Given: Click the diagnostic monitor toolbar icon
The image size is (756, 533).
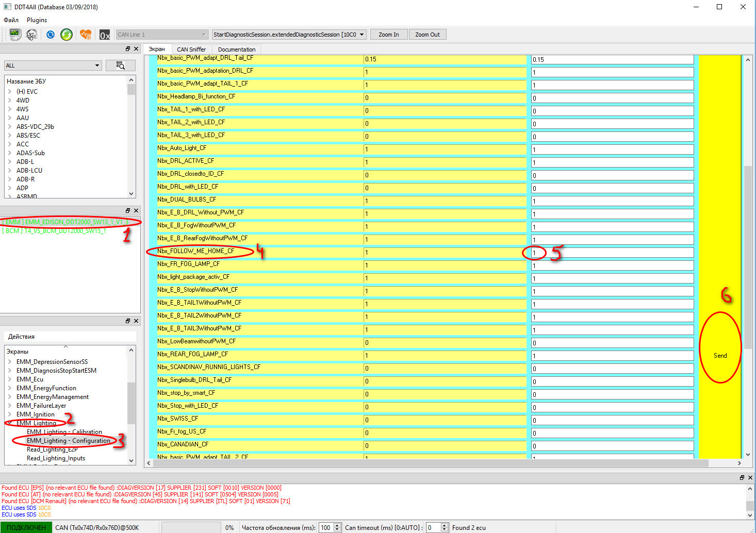Looking at the screenshot, I should 14,35.
